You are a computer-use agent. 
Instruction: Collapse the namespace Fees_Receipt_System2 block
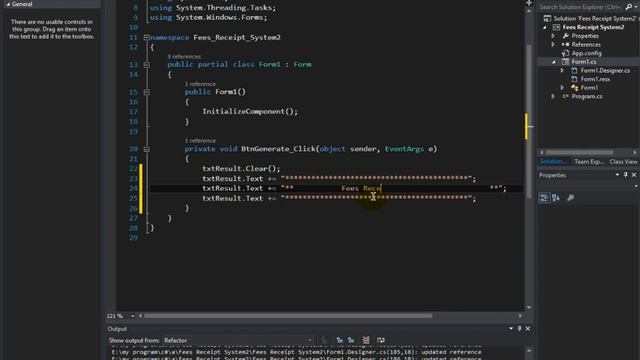pos(147,38)
